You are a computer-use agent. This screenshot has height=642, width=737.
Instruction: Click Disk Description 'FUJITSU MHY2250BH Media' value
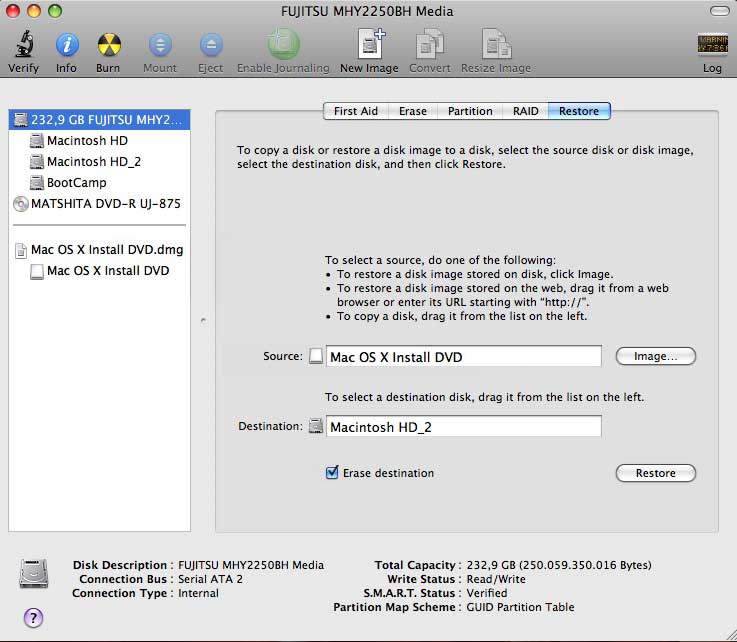coord(251,565)
